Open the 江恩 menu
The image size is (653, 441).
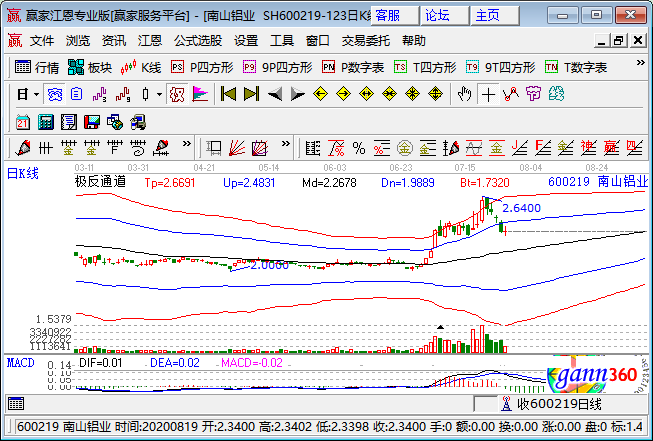pos(150,41)
